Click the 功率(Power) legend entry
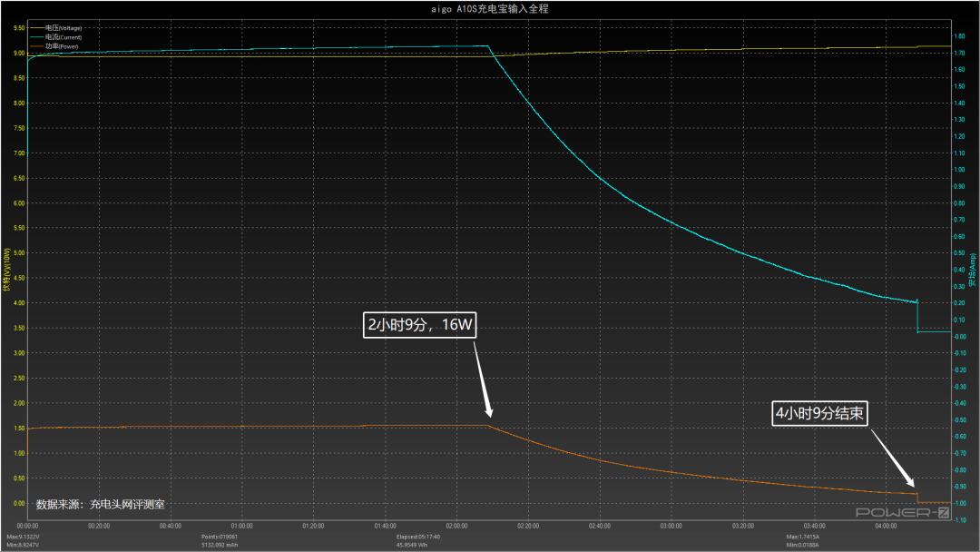Image resolution: width=980 pixels, height=552 pixels. 54,46
